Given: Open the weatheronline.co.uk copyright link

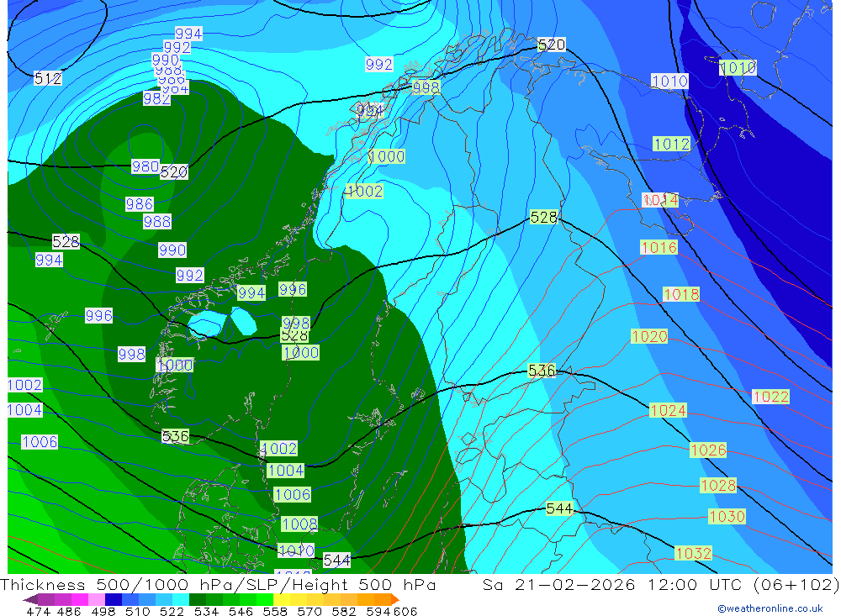Looking at the screenshot, I should tap(770, 608).
